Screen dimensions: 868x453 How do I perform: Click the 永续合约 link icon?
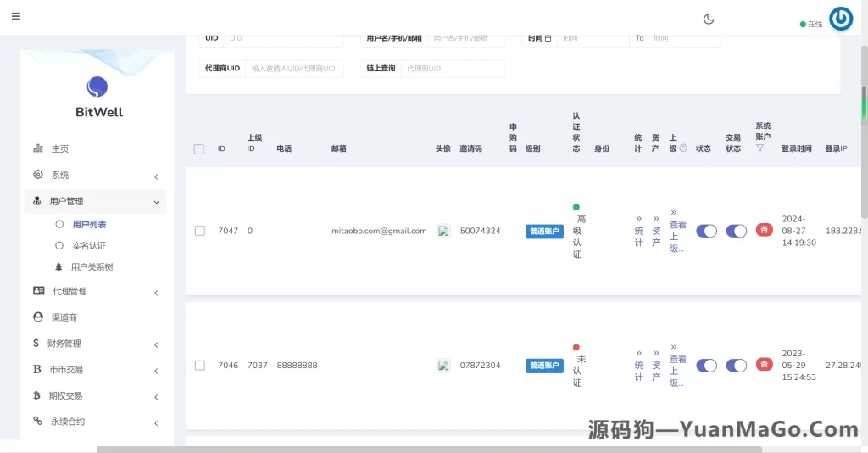37,421
